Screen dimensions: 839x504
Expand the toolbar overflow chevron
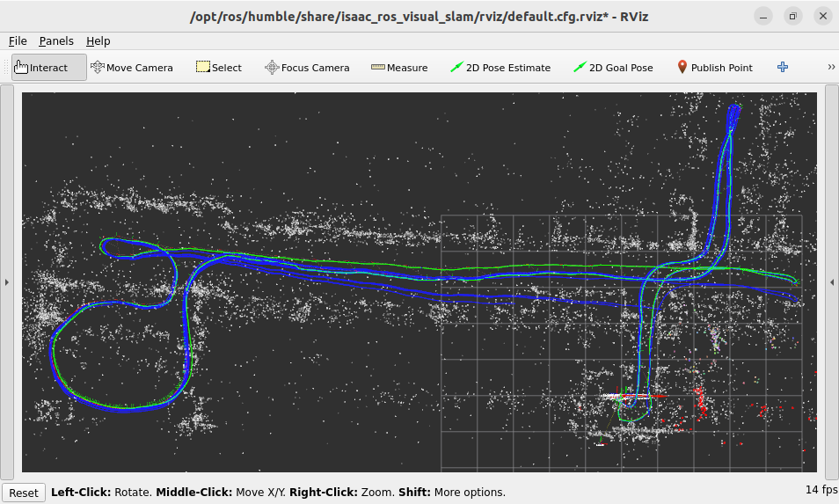coord(831,68)
